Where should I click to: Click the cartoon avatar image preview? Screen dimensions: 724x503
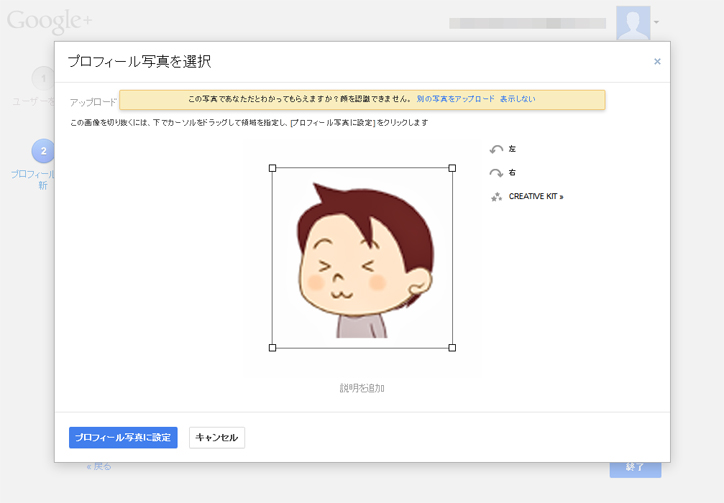point(362,258)
